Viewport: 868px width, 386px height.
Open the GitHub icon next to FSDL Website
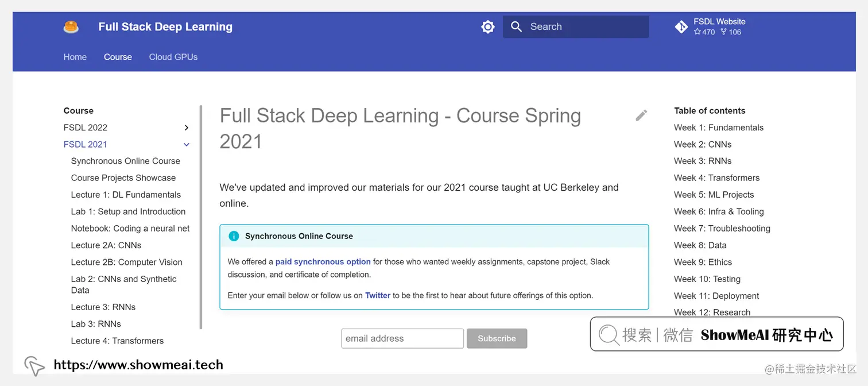[681, 26]
